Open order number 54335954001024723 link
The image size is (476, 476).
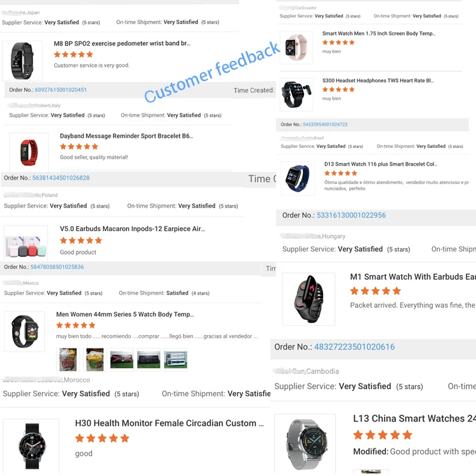(x=325, y=124)
